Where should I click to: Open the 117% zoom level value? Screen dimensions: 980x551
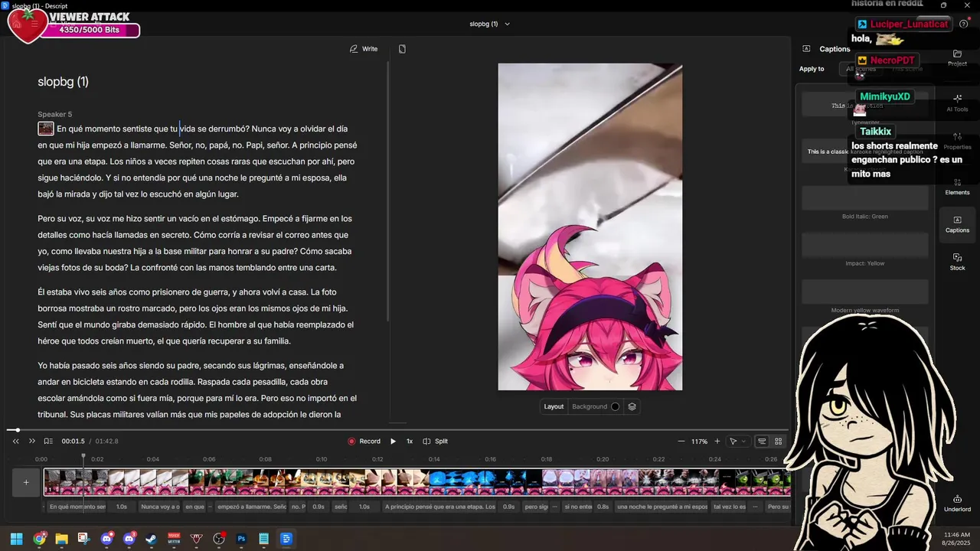click(x=699, y=442)
